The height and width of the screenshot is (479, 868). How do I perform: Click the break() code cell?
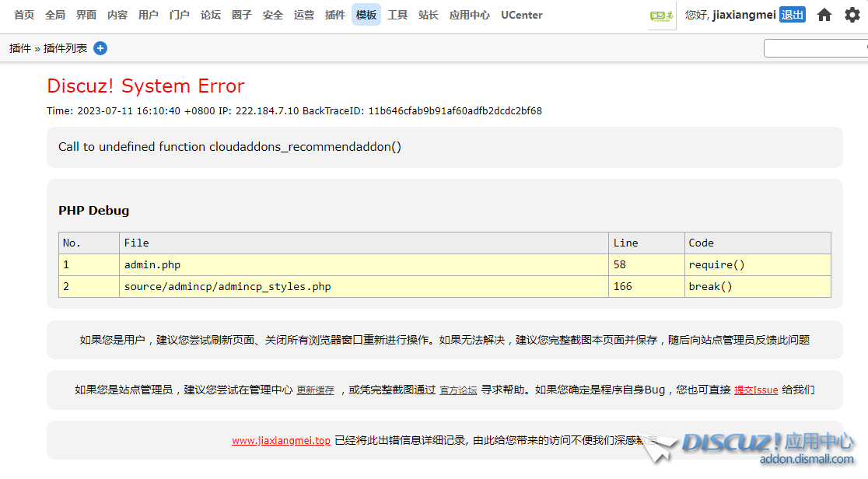pyautogui.click(x=758, y=286)
